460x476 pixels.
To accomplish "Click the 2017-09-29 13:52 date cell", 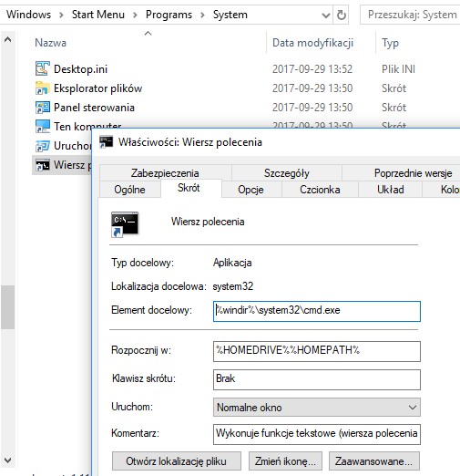I will [x=312, y=69].
